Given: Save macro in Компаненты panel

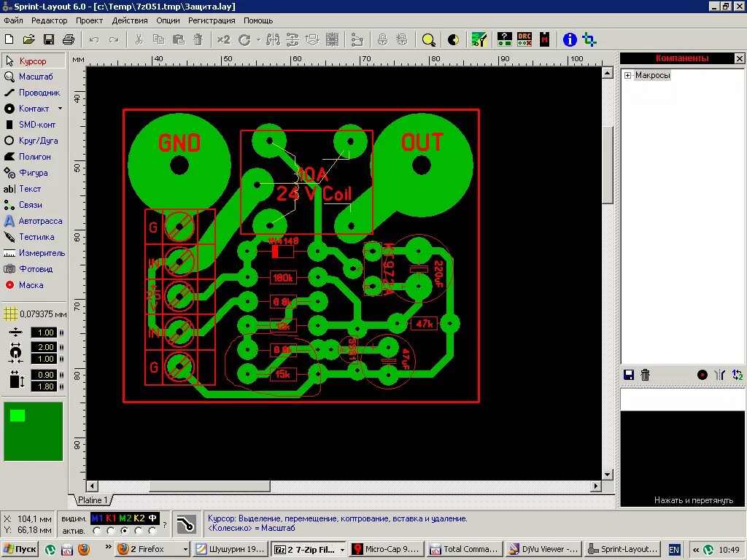Looking at the screenshot, I should coord(629,375).
